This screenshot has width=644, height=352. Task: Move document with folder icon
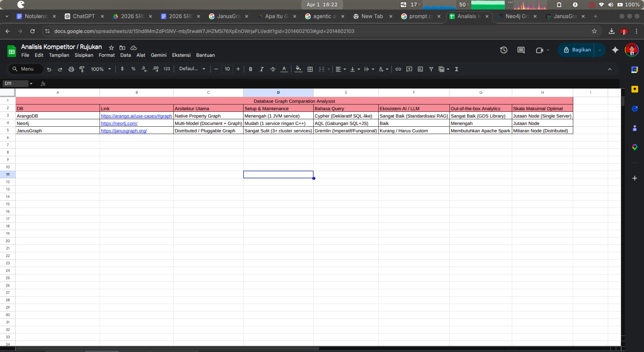tap(122, 48)
